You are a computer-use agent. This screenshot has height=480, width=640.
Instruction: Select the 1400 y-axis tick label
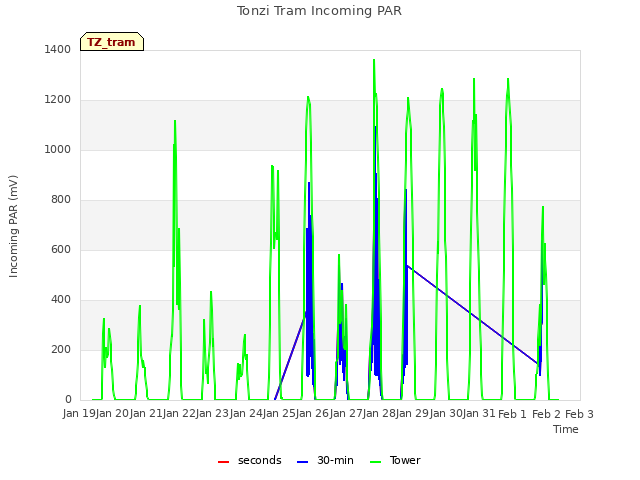(58, 49)
